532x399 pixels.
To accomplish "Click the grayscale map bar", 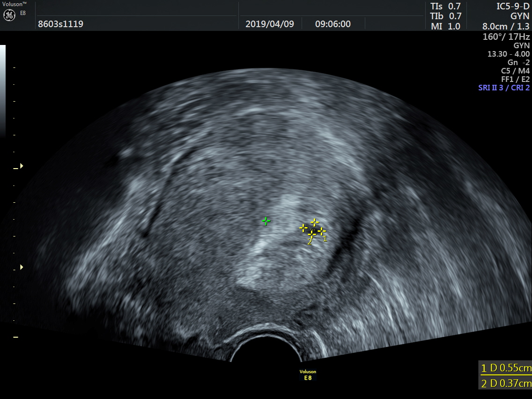I will click(x=3, y=89).
